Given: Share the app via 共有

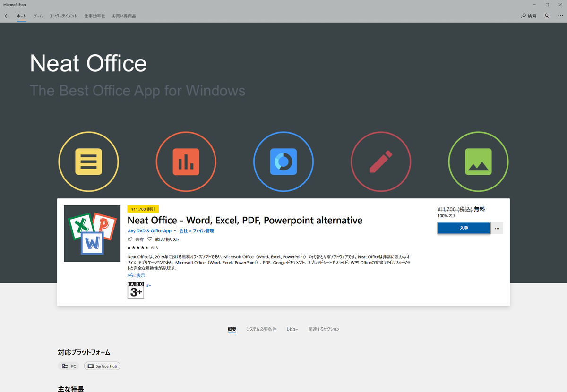Looking at the screenshot, I should (x=136, y=239).
